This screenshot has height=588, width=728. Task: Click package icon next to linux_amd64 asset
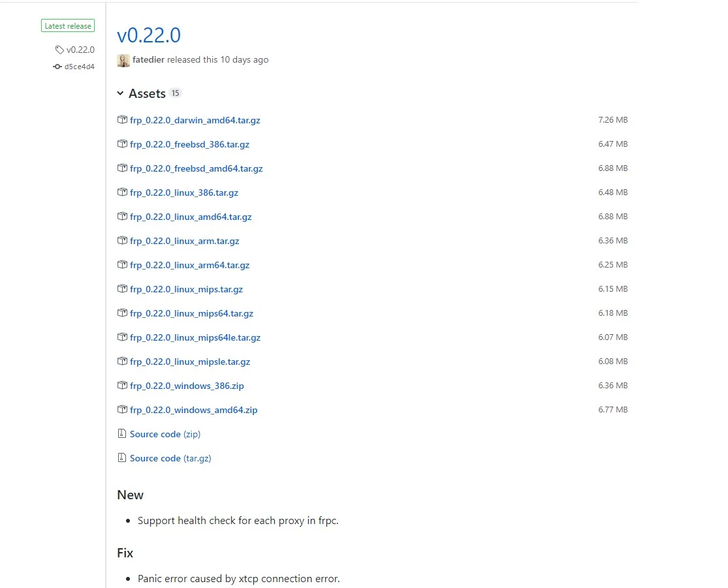coord(122,216)
